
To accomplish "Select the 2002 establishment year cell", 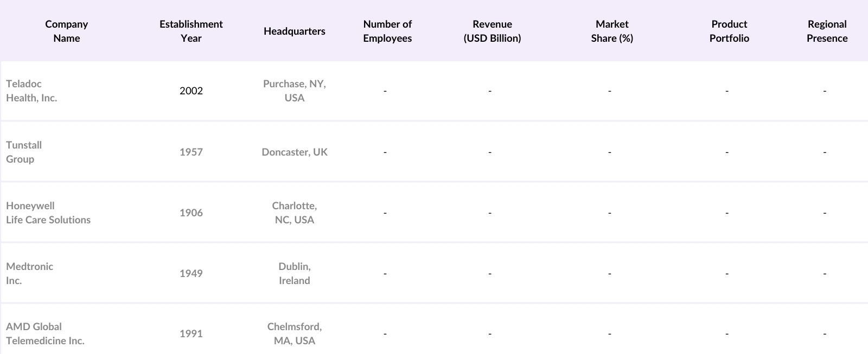I will (191, 91).
